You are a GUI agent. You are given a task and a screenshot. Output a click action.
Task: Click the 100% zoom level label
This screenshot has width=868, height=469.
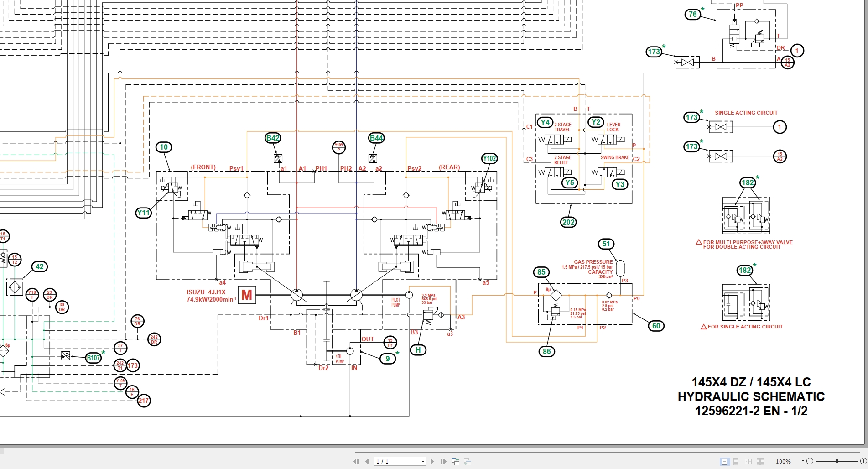pos(784,461)
